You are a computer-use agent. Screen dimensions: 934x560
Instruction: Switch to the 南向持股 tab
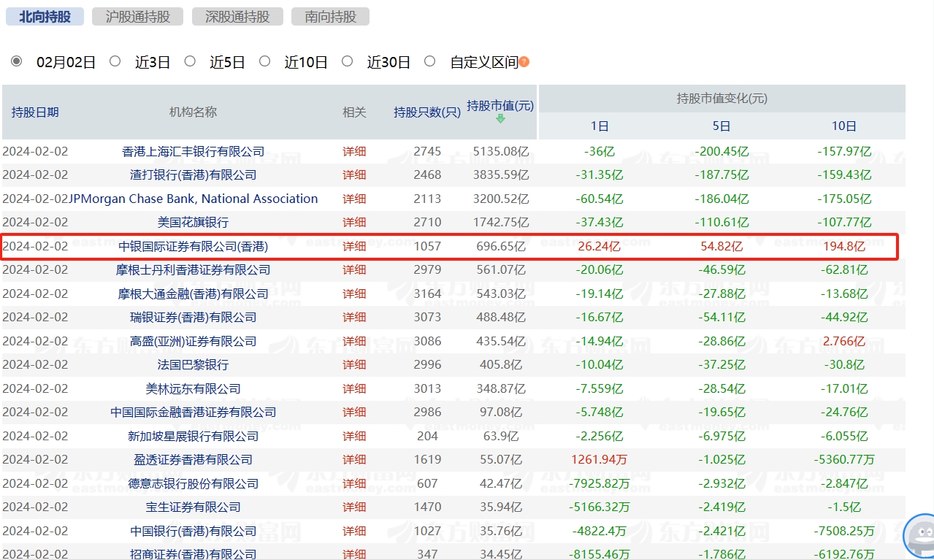tap(330, 17)
